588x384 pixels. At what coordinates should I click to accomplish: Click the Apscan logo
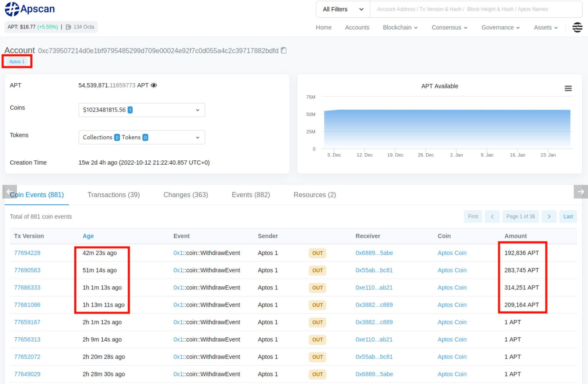click(30, 9)
